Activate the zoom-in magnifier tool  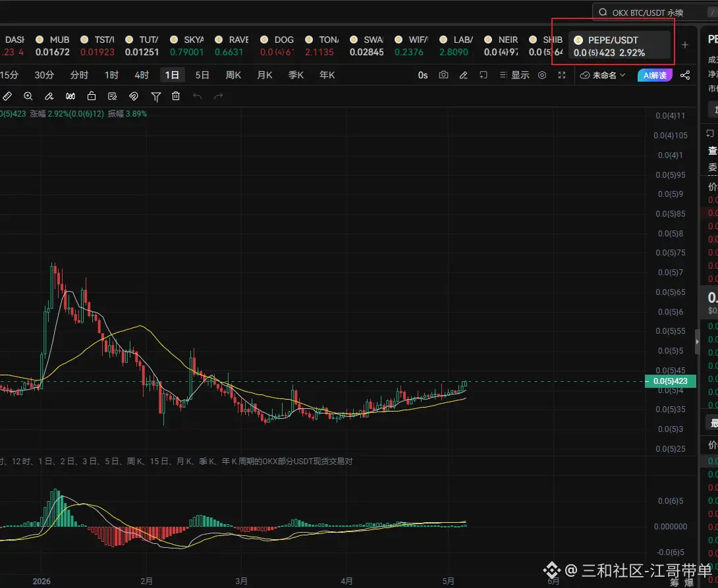tap(28, 96)
